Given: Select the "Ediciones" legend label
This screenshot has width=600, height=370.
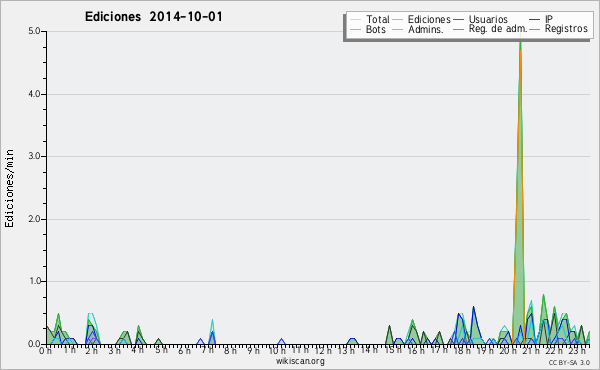Looking at the screenshot, I should [429, 19].
